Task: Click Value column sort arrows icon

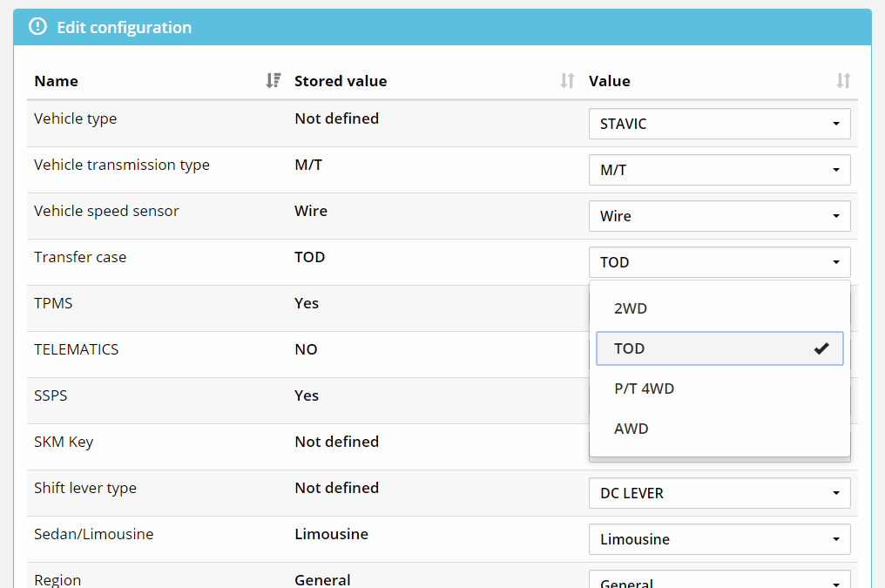Action: click(x=842, y=81)
